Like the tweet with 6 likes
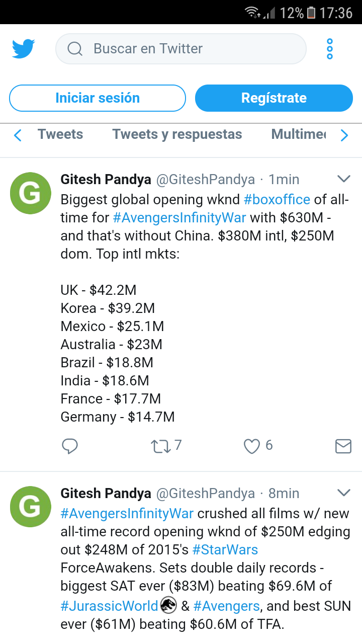 (251, 446)
